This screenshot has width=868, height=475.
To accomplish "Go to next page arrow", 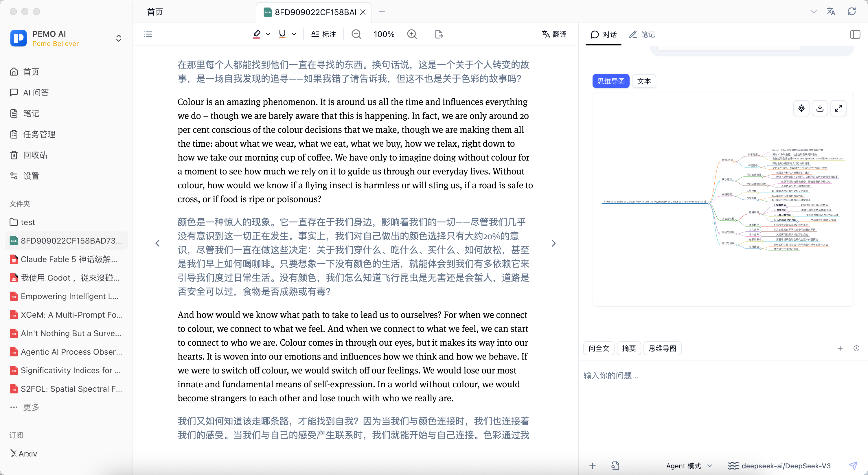I will [553, 243].
